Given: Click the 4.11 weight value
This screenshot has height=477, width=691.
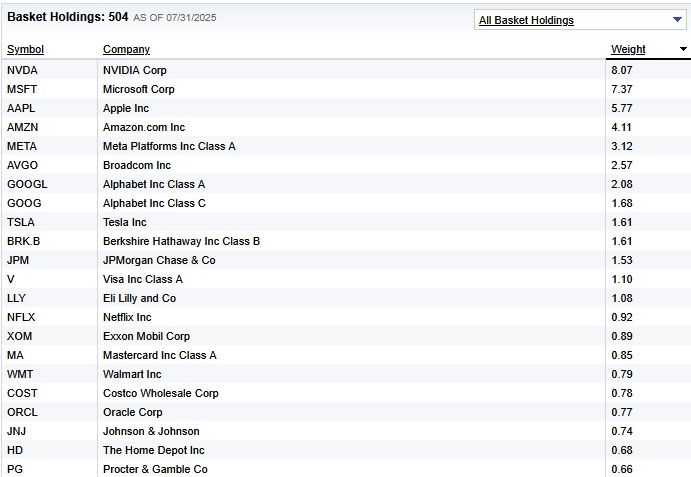Looking at the screenshot, I should click(621, 127).
